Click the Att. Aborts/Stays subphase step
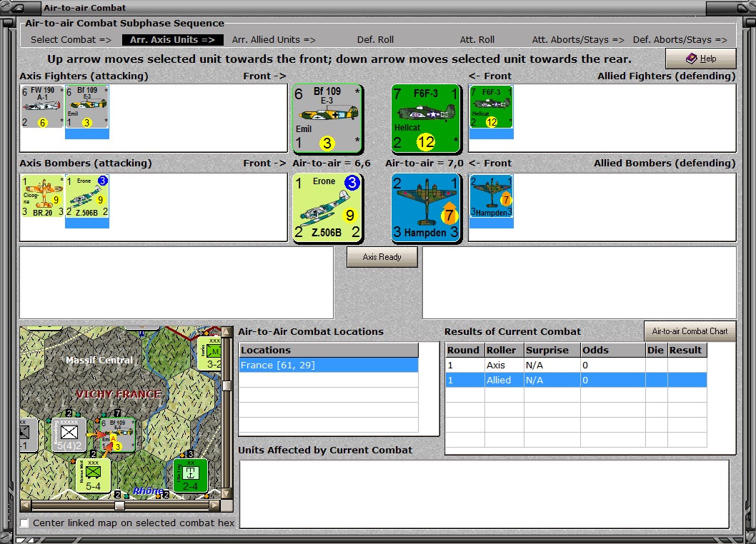 (577, 39)
